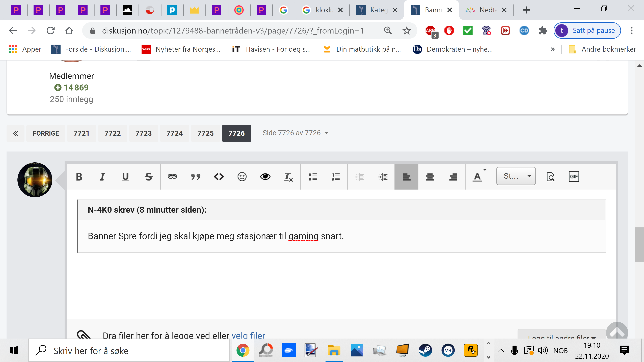Insert spoiler with eye icon

point(265,177)
